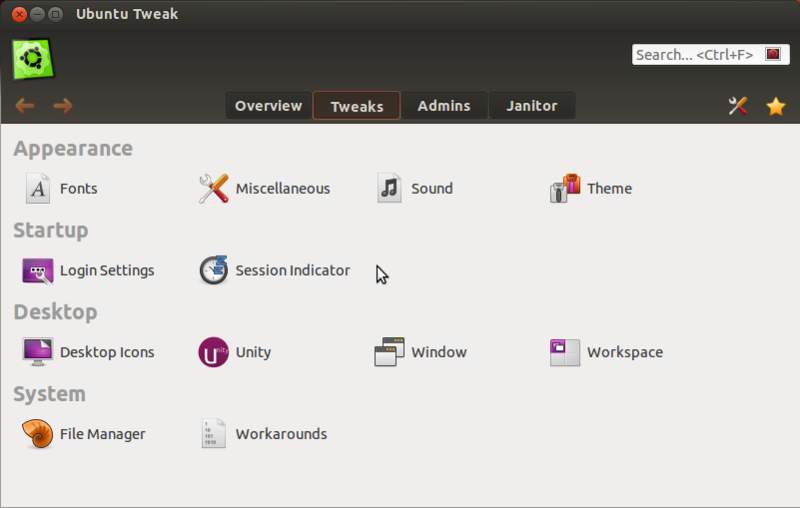
Task: Open the Sound music-note icon
Action: pyautogui.click(x=389, y=188)
